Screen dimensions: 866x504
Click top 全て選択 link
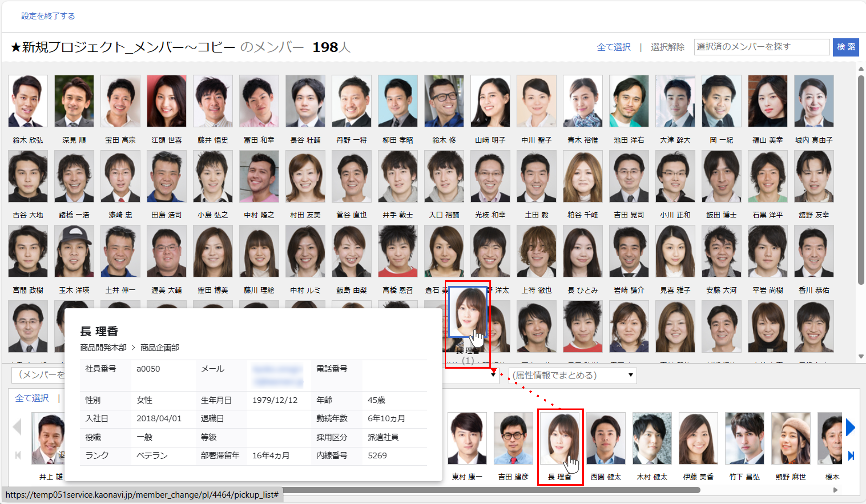pyautogui.click(x=614, y=47)
